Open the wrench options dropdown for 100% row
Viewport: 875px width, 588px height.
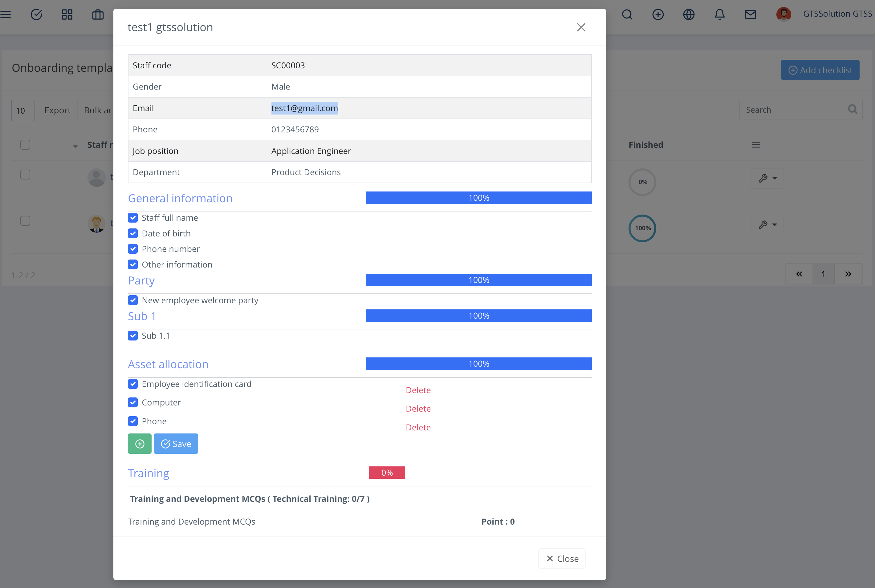tap(767, 225)
